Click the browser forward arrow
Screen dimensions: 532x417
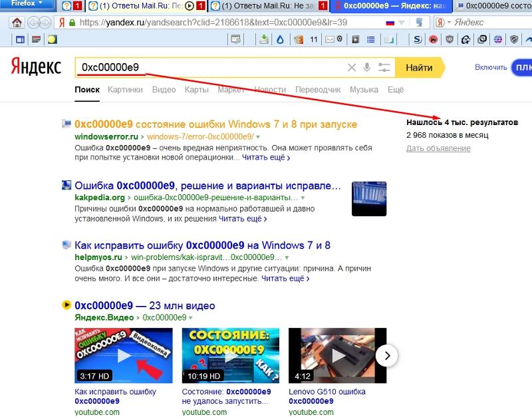[45, 23]
